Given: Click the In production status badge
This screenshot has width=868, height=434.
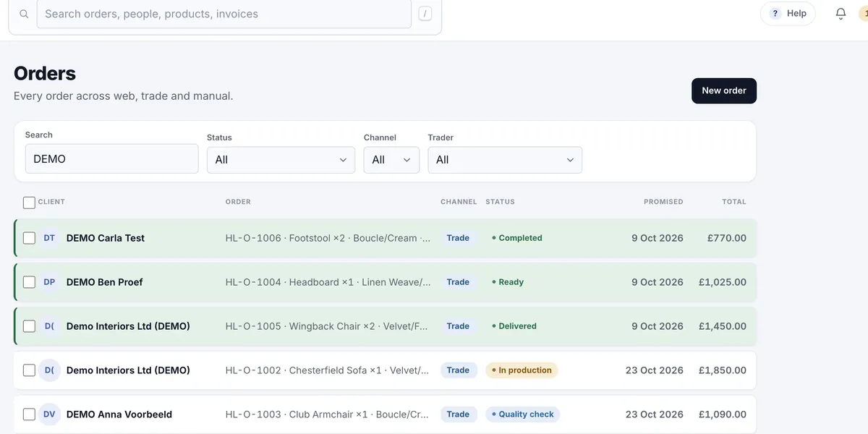Looking at the screenshot, I should click(x=522, y=370).
